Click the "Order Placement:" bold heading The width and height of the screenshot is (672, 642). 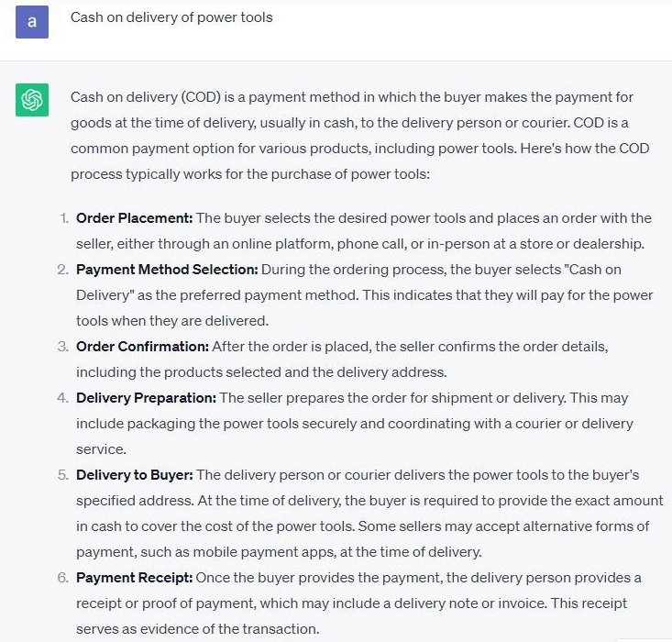(134, 218)
